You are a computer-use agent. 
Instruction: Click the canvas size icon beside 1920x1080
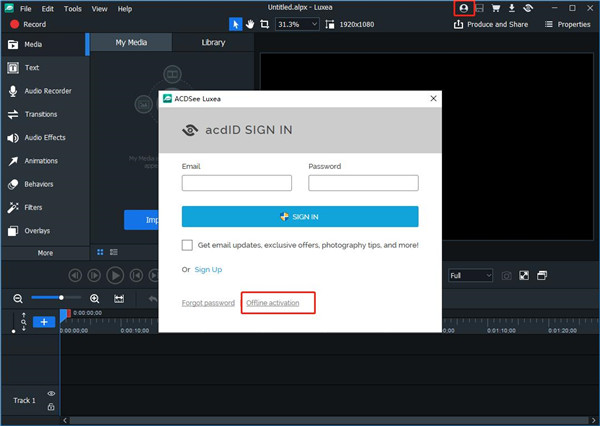(329, 24)
